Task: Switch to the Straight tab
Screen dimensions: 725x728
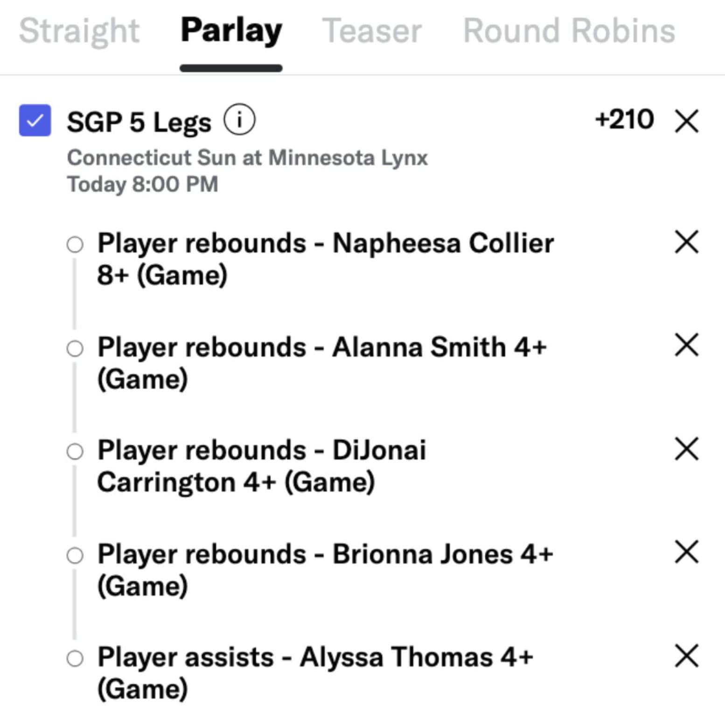Action: click(79, 31)
